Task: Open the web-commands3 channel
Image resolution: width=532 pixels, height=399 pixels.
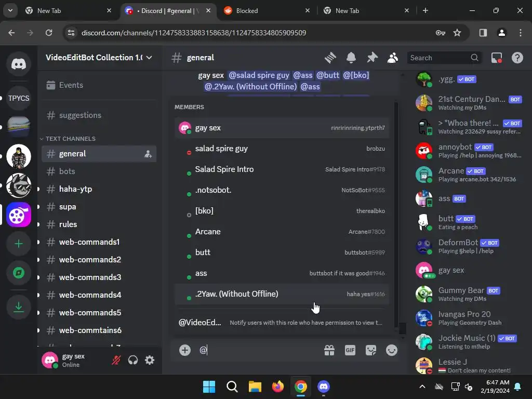Action: coord(99,277)
